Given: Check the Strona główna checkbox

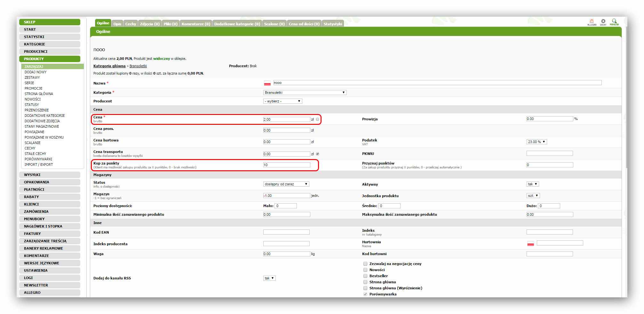Looking at the screenshot, I should [365, 282].
